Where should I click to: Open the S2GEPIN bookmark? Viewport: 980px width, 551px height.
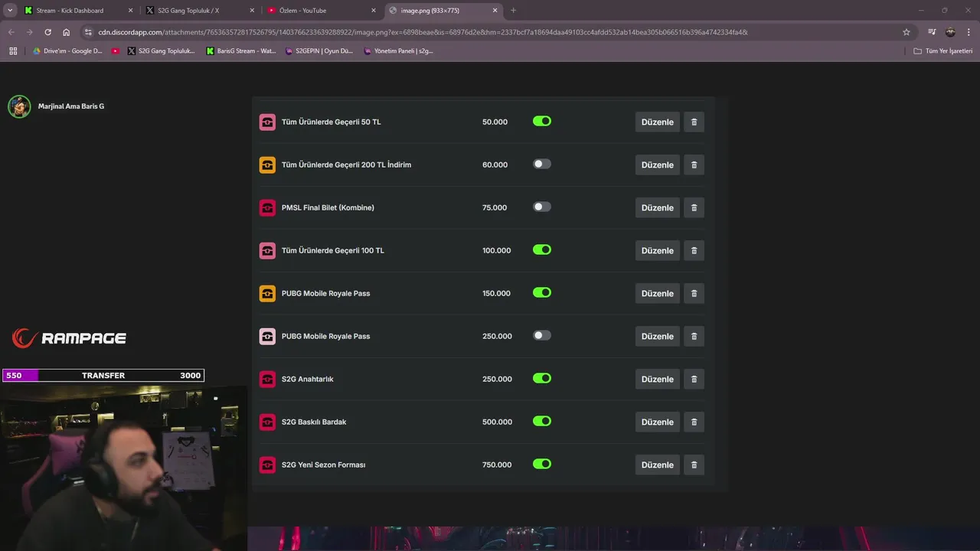point(319,51)
